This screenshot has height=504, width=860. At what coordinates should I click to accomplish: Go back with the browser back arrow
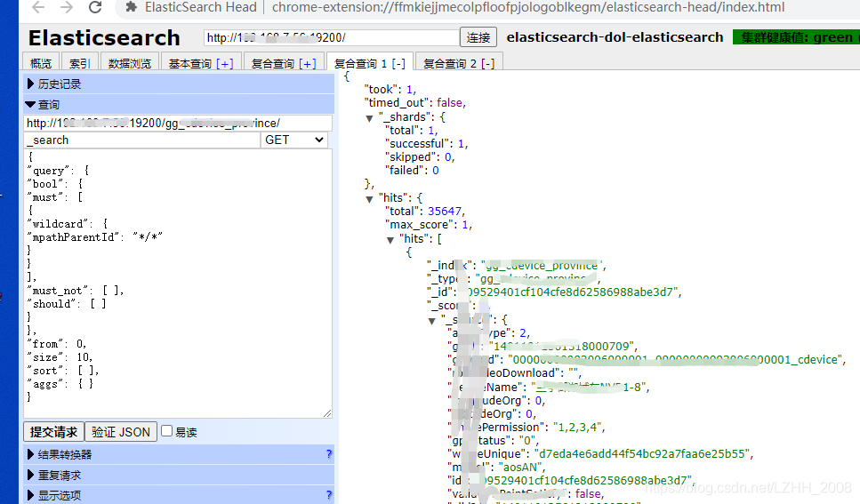[x=38, y=7]
